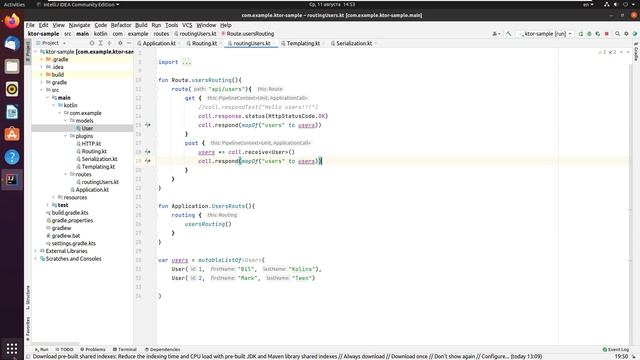
Task: Expand the test folder
Action: point(47,205)
